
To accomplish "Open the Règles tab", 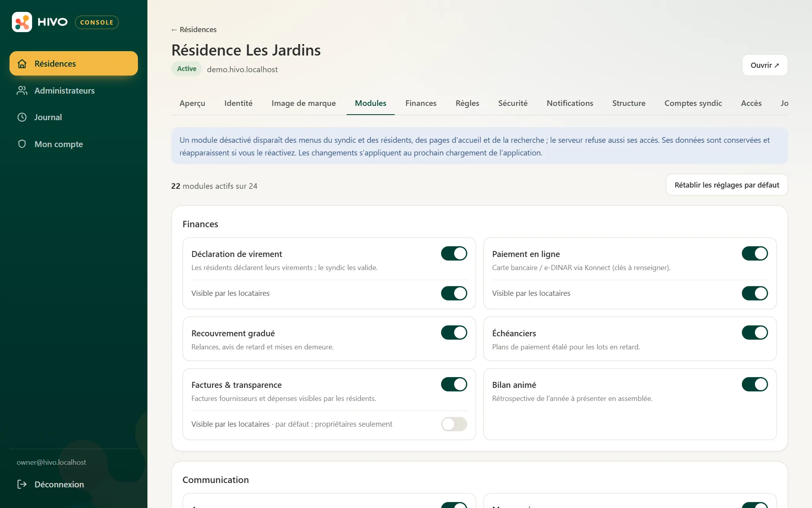I will tap(467, 103).
